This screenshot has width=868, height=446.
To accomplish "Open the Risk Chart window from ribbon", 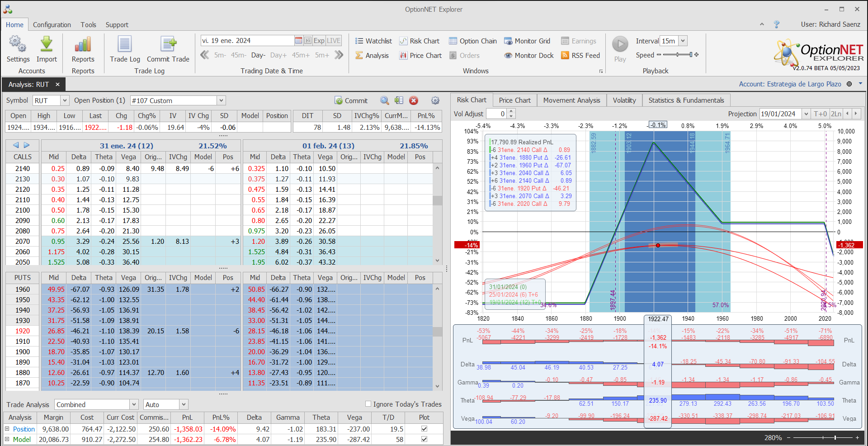I will (419, 41).
